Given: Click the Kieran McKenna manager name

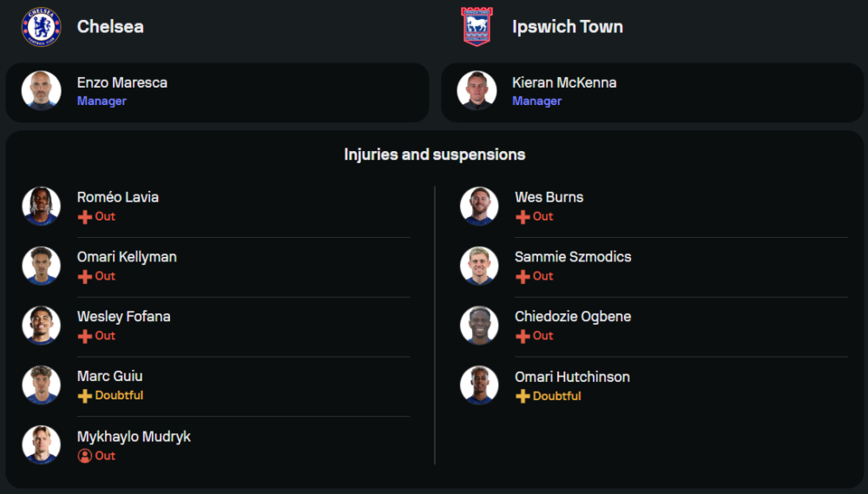Looking at the screenshot, I should pyautogui.click(x=564, y=82).
